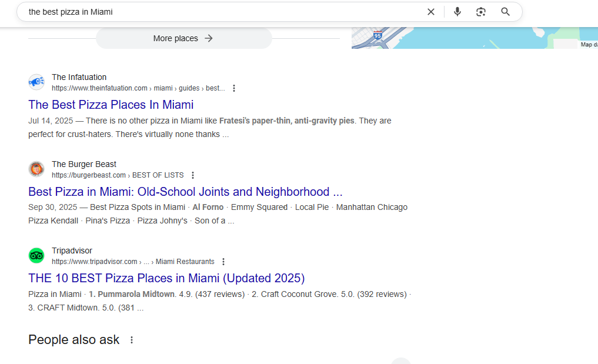598x364 pixels.
Task: Click inside the search input field
Action: tap(223, 12)
